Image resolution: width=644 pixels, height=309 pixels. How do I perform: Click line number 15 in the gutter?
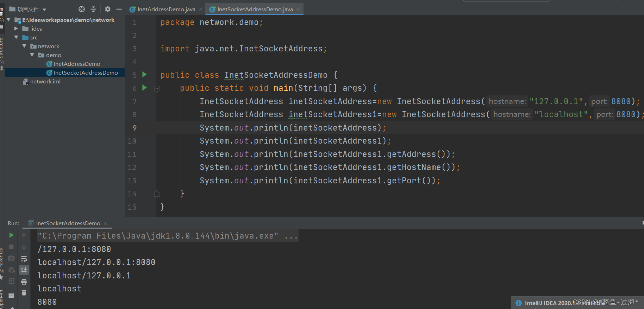pyautogui.click(x=132, y=207)
